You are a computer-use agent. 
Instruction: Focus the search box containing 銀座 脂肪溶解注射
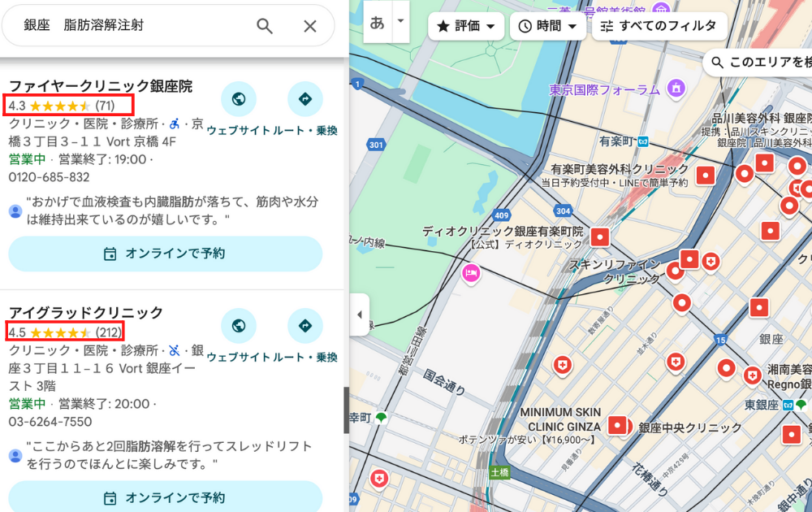pyautogui.click(x=168, y=25)
